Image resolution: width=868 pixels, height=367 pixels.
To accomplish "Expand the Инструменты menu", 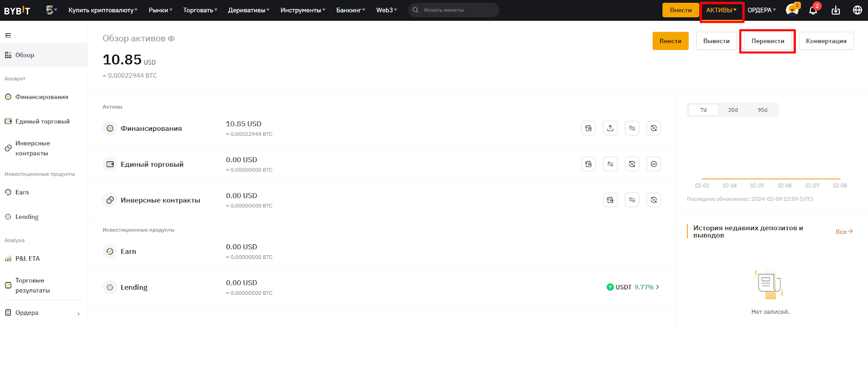I will tap(303, 10).
